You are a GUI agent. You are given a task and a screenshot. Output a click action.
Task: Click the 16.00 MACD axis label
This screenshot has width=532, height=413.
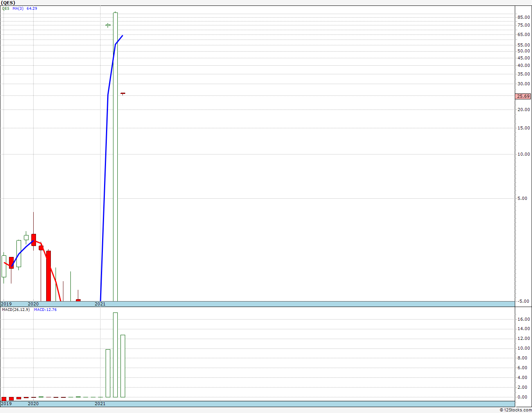click(523, 319)
